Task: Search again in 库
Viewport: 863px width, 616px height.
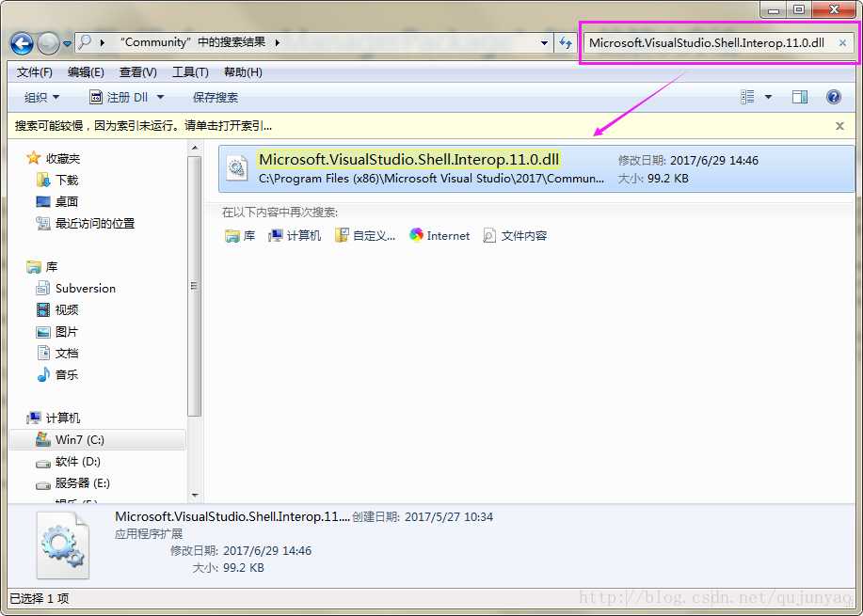Action: pos(241,236)
